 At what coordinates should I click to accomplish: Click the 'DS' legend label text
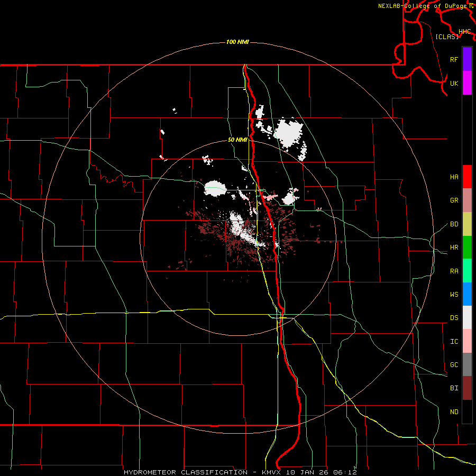pyautogui.click(x=454, y=318)
